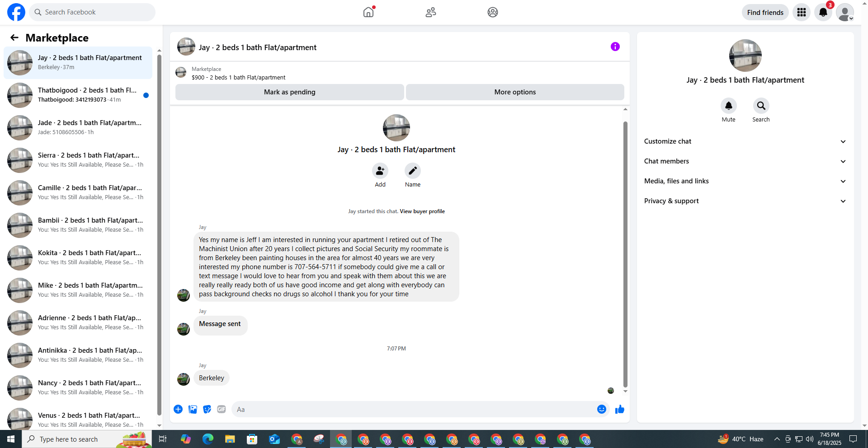The width and height of the screenshot is (868, 448).
Task: Open the Jade conversation
Action: point(78,128)
